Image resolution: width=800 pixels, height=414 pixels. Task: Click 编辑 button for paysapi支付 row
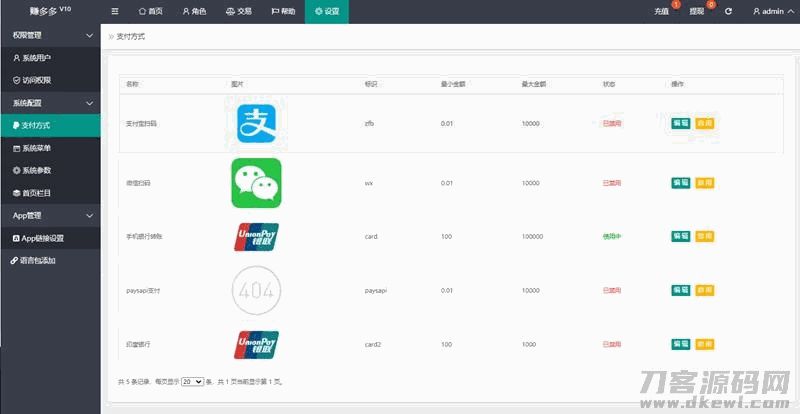[680, 290]
